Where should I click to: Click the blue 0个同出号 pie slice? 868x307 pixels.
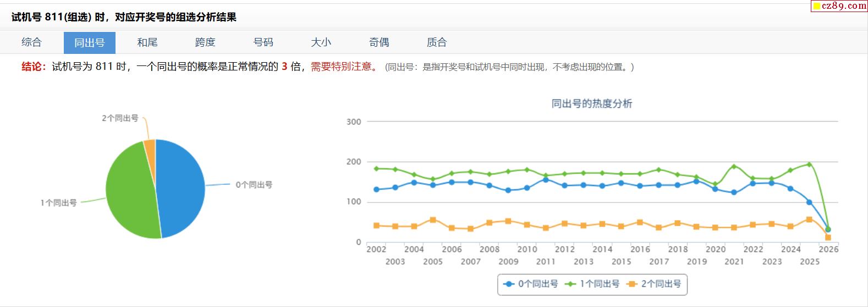coord(182,187)
